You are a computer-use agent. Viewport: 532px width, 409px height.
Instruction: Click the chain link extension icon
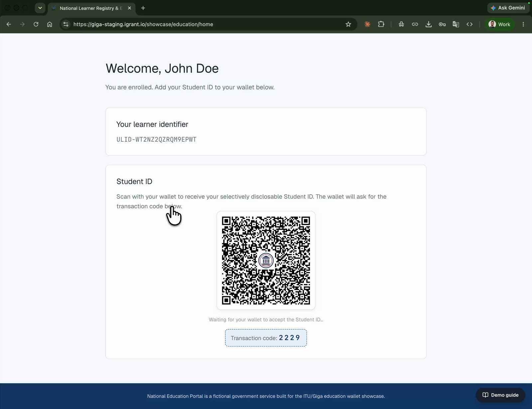tap(415, 24)
